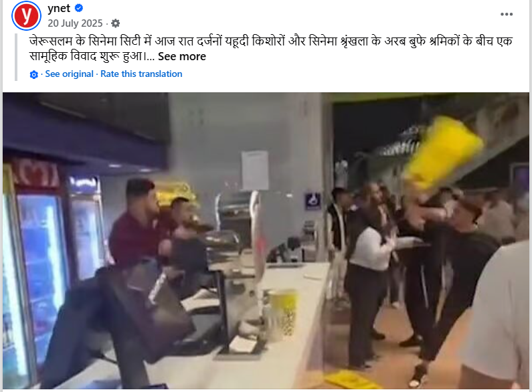
Task: Click the ynet page name
Action: [59, 8]
